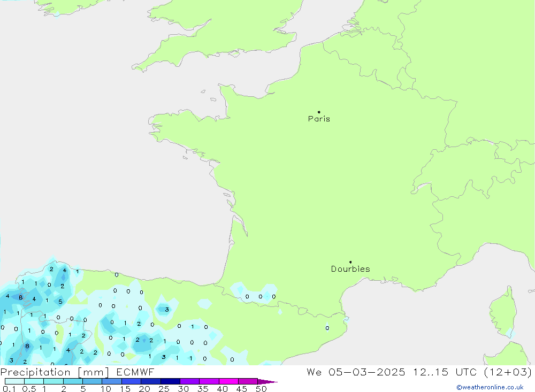Click the 'Precipitation [mm]' title text
535x392 pixels.
(55, 372)
